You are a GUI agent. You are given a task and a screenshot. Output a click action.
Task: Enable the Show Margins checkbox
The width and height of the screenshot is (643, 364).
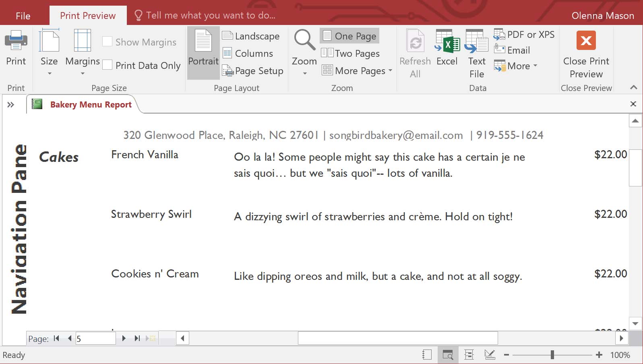point(107,41)
